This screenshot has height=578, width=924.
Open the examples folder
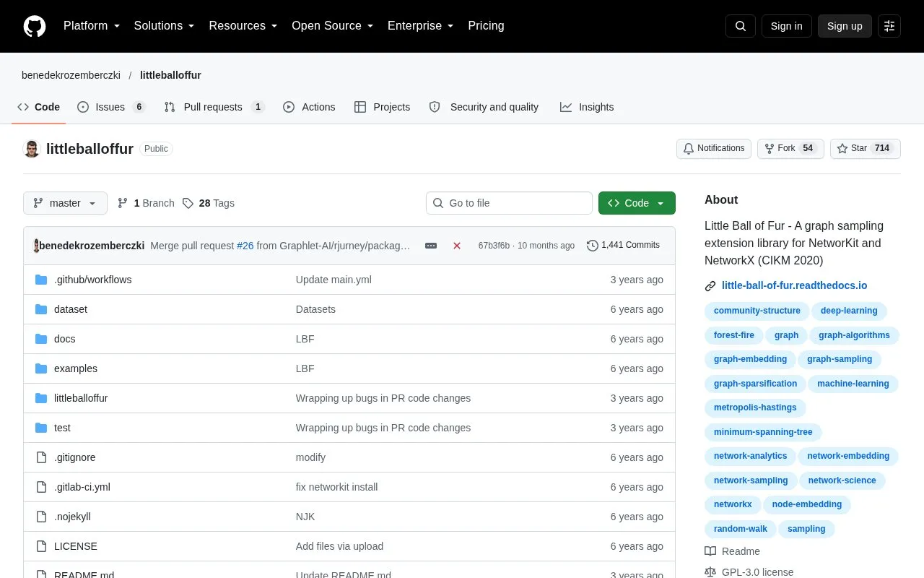[x=76, y=368]
